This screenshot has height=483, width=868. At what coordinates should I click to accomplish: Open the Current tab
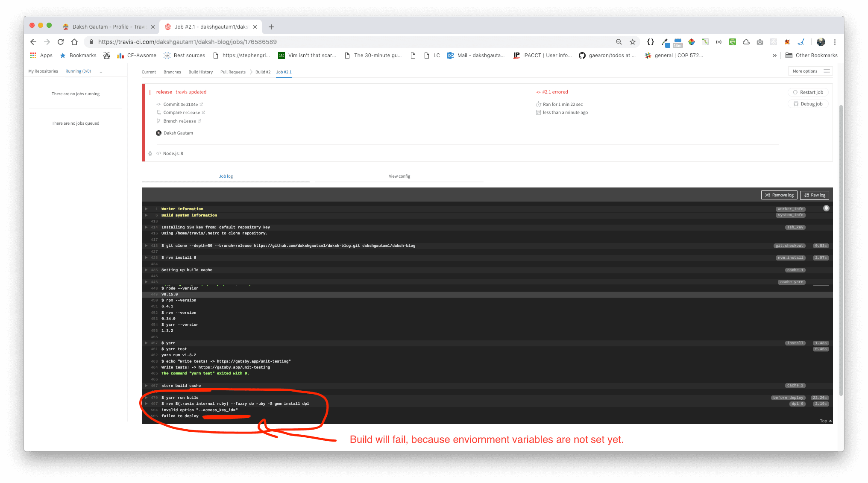(149, 72)
